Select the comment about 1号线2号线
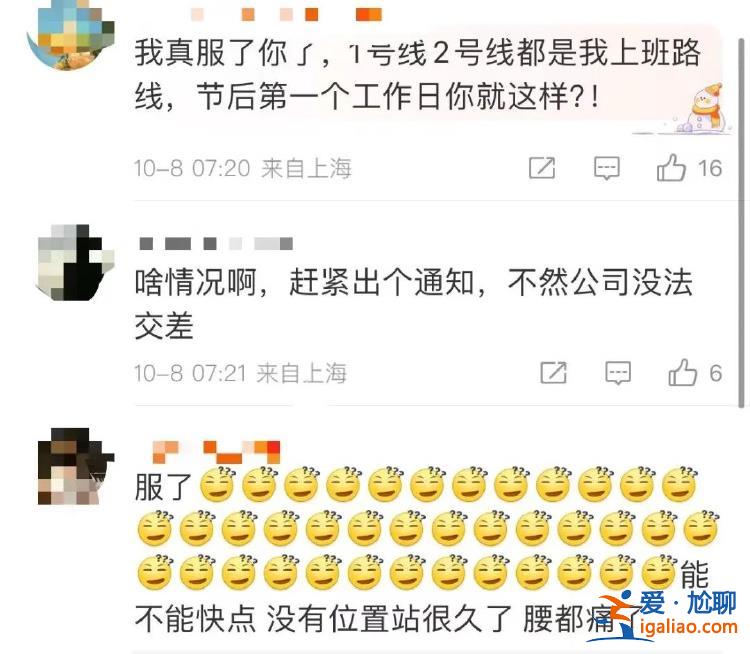Screen dimensions: 750x654 [418, 74]
